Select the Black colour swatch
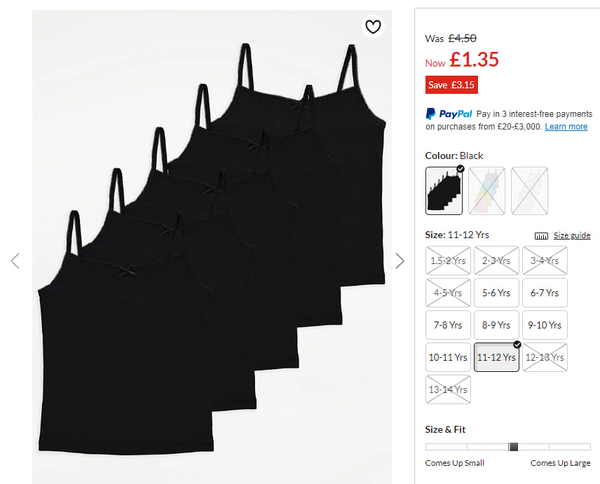600x484 pixels. [444, 189]
